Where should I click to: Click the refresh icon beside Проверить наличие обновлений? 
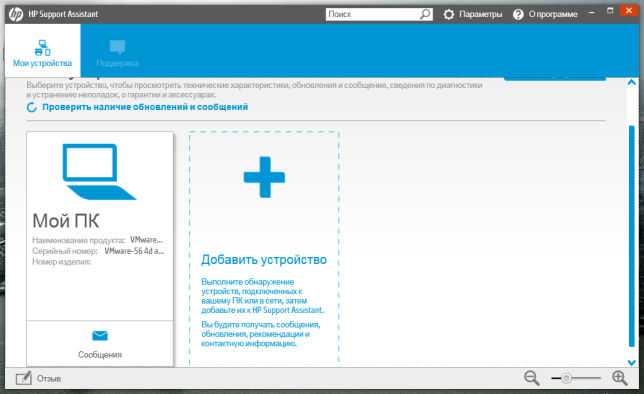pyautogui.click(x=32, y=107)
